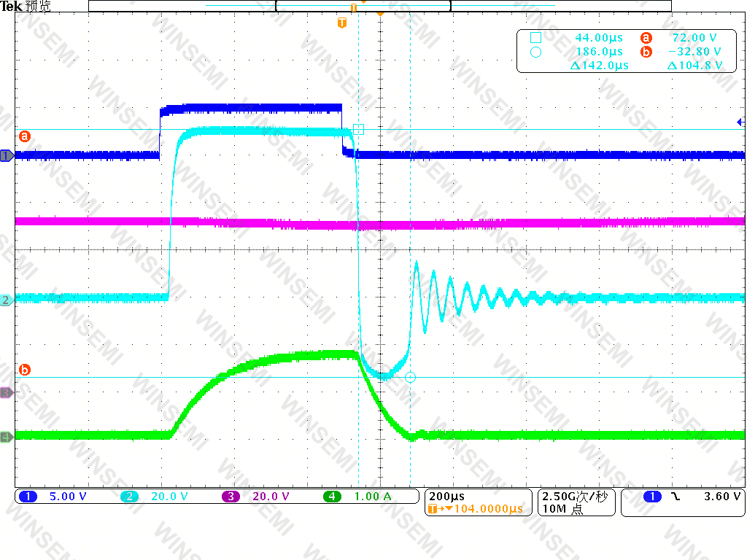Click the square cursor icon in readout box
The height and width of the screenshot is (560, 747).
tap(535, 38)
